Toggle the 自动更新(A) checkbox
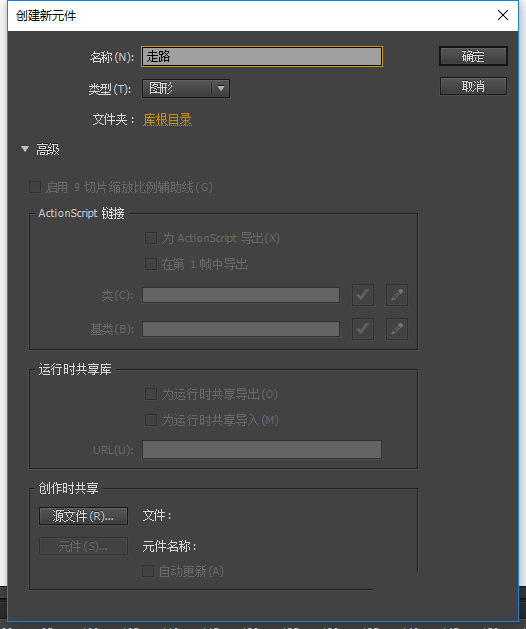526x629 pixels. [x=148, y=571]
